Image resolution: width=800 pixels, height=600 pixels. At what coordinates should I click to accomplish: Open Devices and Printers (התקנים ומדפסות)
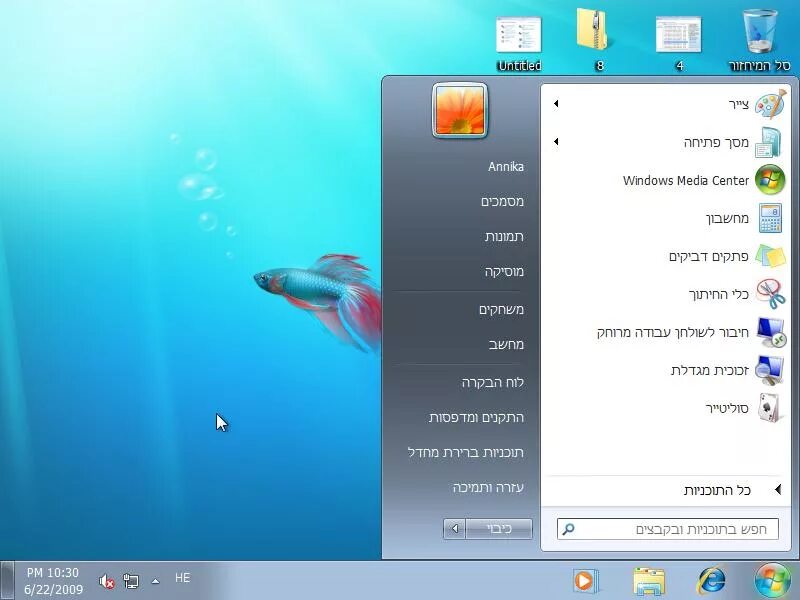[476, 417]
